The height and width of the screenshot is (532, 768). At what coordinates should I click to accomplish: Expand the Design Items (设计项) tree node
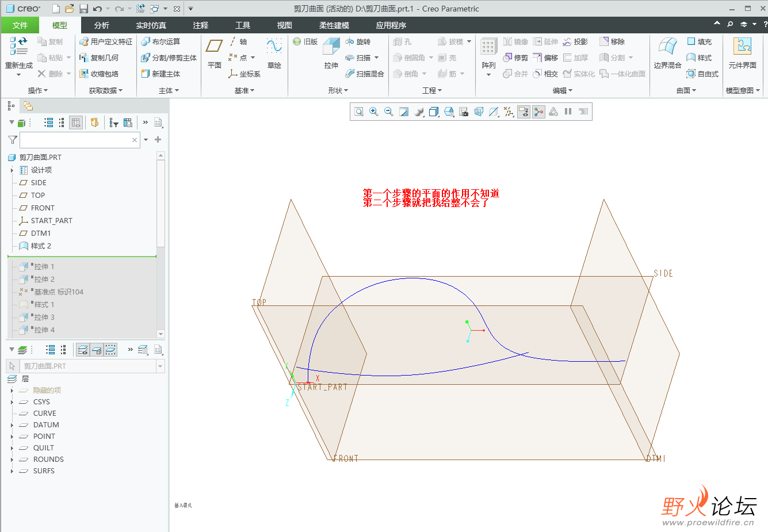12,170
